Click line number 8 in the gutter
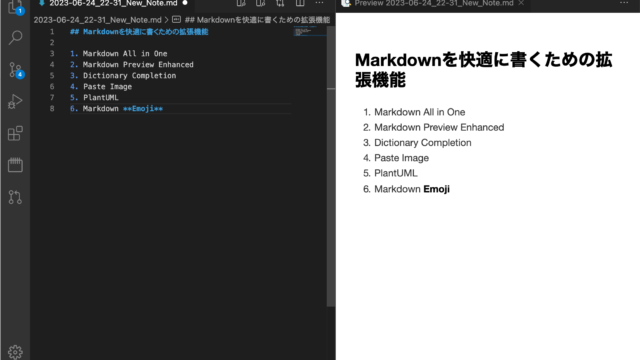640x360 pixels. (x=52, y=109)
